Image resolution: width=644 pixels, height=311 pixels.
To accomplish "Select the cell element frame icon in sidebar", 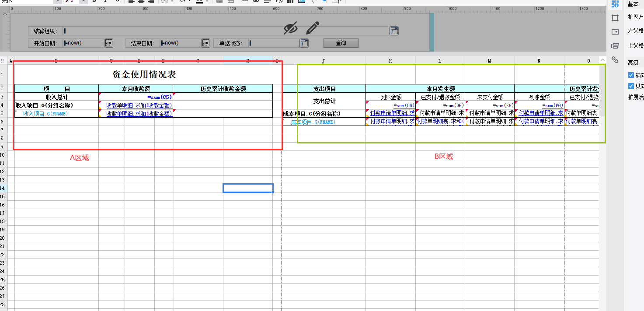I will (615, 18).
